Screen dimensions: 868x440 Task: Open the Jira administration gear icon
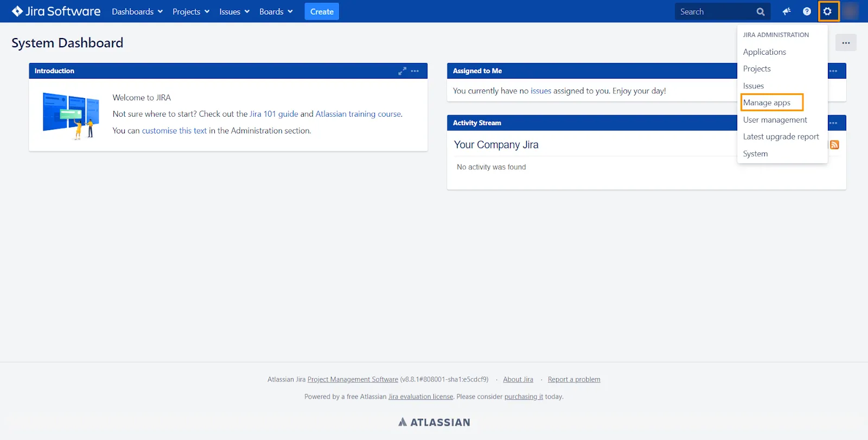point(827,11)
